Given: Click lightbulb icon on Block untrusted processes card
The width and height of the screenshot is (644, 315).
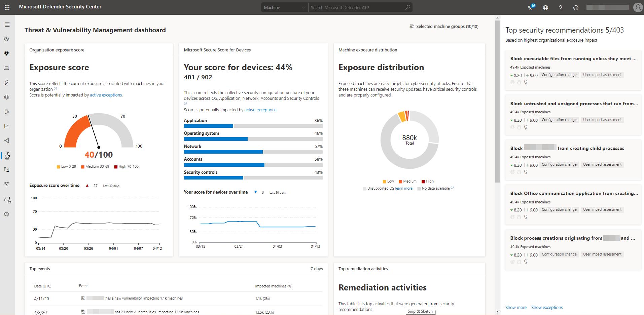Looking at the screenshot, I should coord(526,127).
